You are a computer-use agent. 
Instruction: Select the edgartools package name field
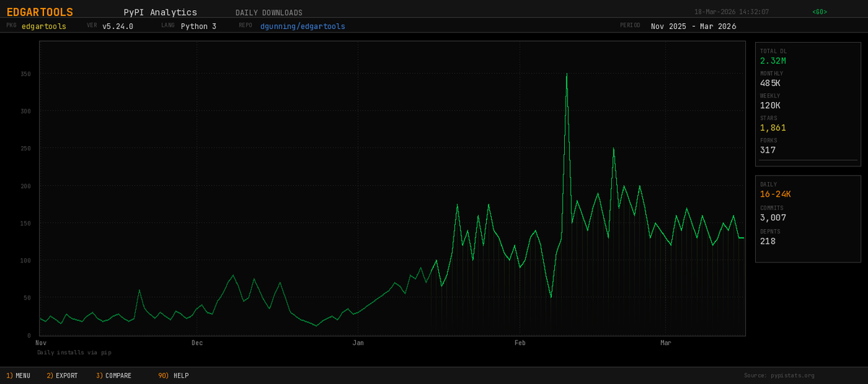click(44, 26)
